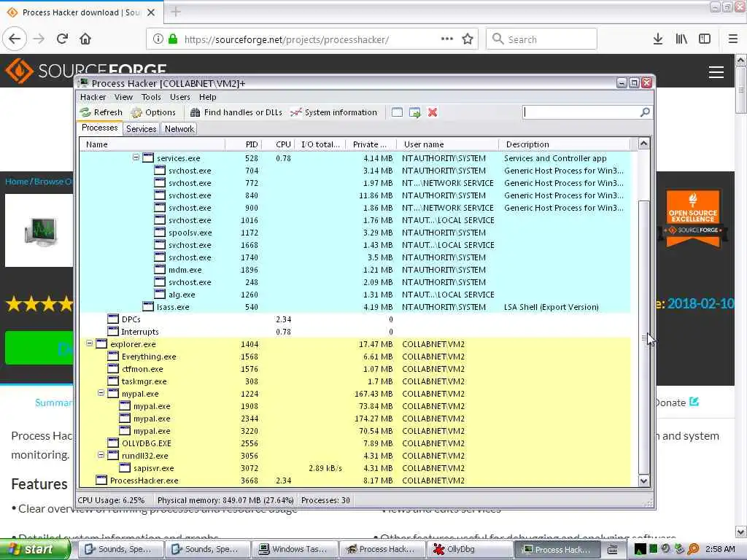Select the ProcessHacker.exe process
The height and width of the screenshot is (560, 747).
tap(355, 481)
